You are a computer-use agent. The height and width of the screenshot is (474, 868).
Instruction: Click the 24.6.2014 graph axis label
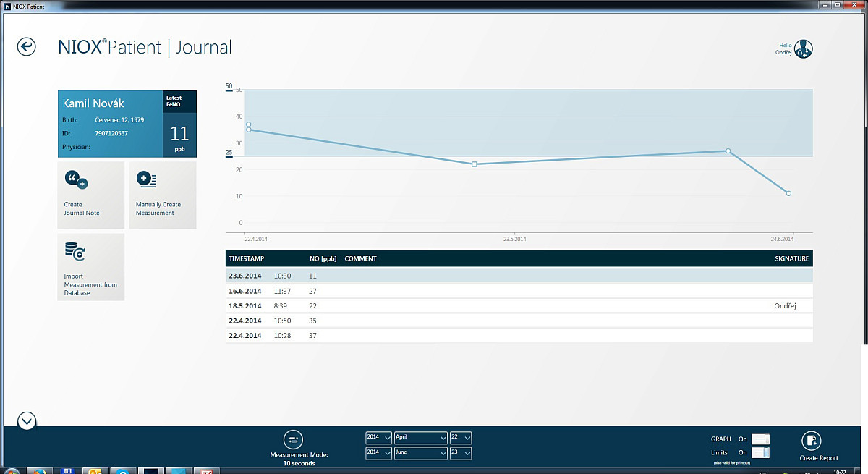[x=782, y=239]
